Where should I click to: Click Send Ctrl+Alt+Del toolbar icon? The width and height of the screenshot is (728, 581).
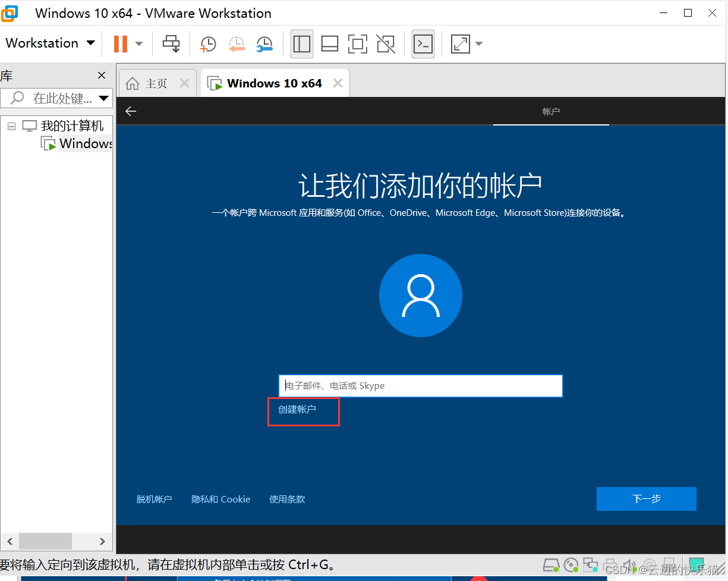[171, 43]
